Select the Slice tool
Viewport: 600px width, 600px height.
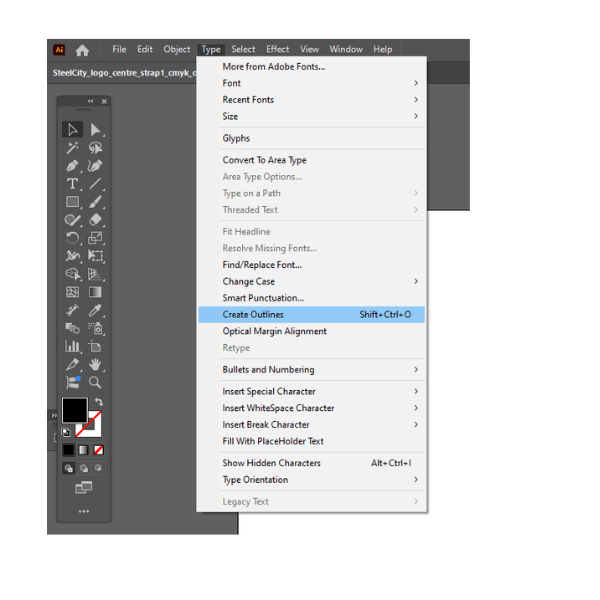[72, 364]
